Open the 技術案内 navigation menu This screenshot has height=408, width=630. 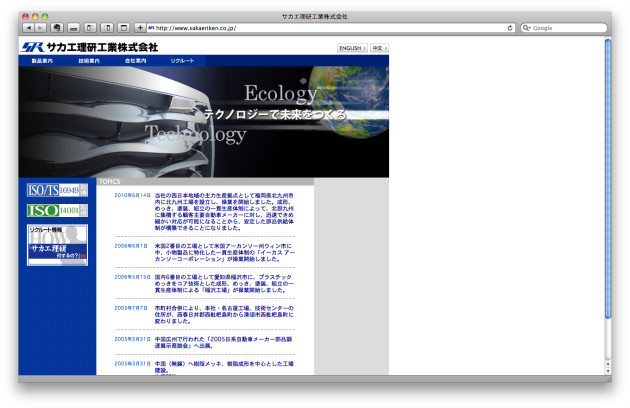point(89,61)
